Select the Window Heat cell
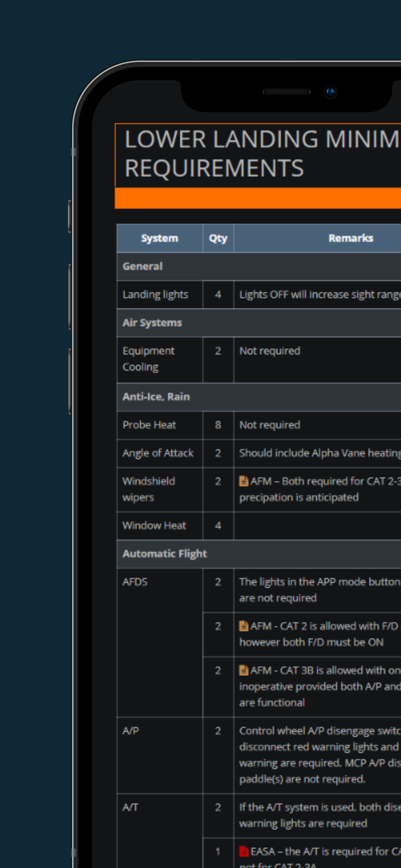401x868 pixels. pyautogui.click(x=160, y=526)
